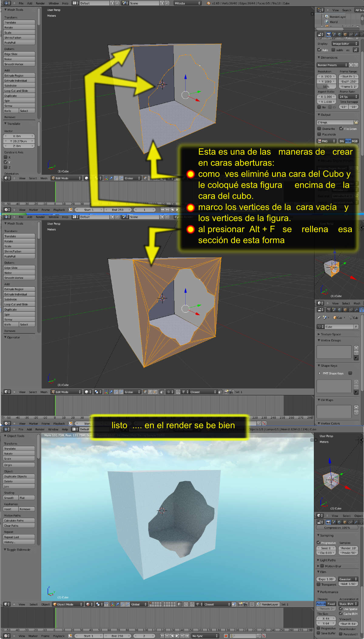Open Search menu in outliner header
364x639 pixels.
pos(347,10)
